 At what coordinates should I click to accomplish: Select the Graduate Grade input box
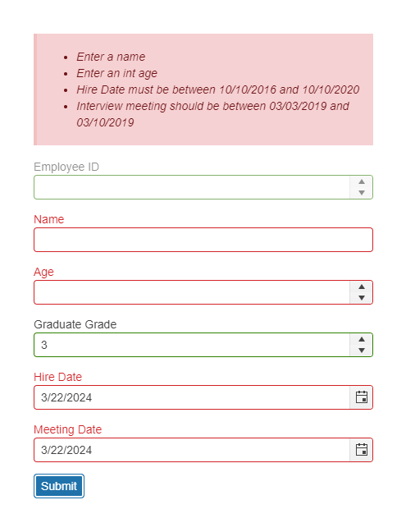point(192,345)
